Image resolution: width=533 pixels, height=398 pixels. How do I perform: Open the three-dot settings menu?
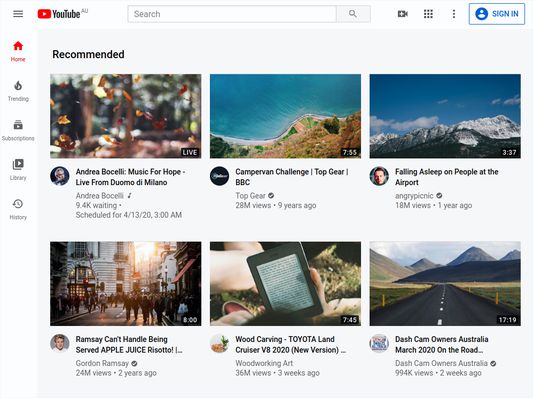pos(454,14)
